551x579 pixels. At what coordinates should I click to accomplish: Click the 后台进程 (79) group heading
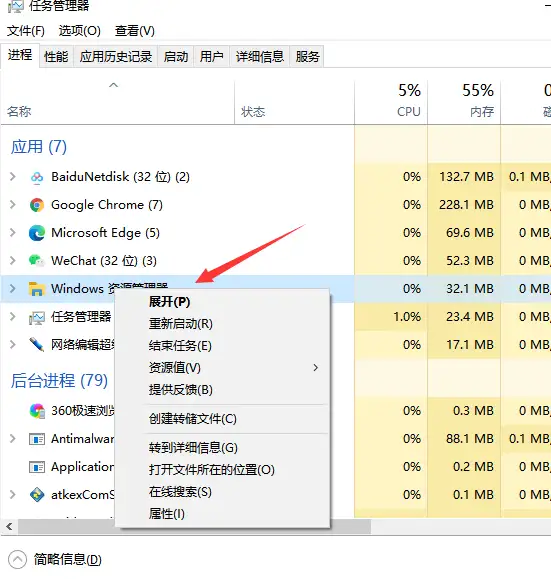point(59,381)
